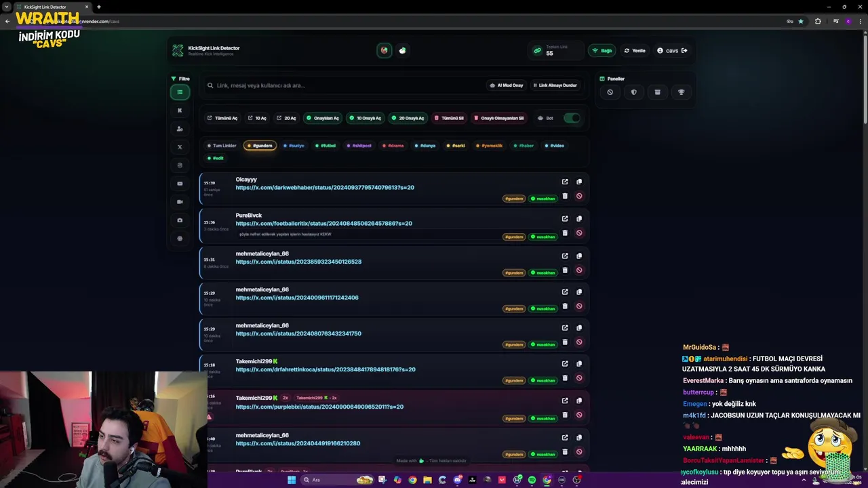Open the purplebixi status link
Viewport: 868px width, 488px height.
pos(319,407)
